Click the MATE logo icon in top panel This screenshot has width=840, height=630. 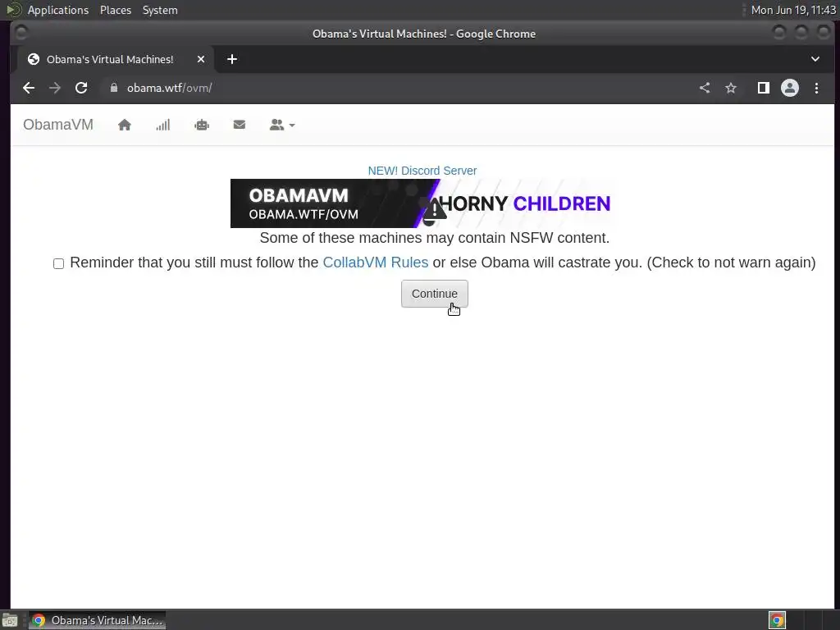[14, 10]
